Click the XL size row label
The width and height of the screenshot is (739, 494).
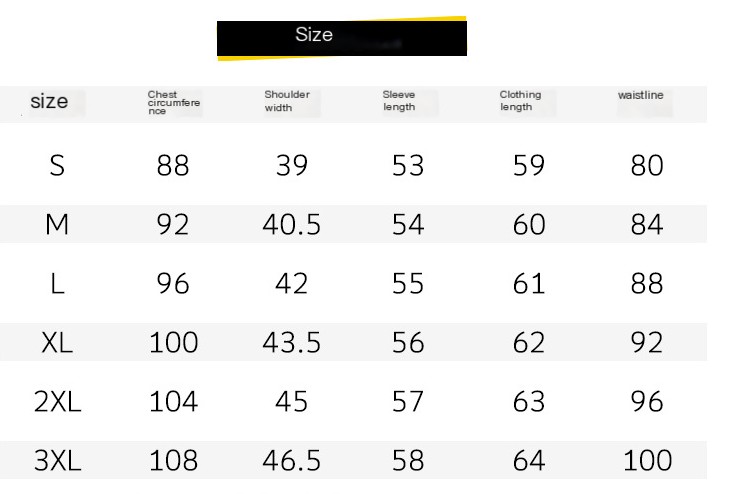click(x=57, y=343)
